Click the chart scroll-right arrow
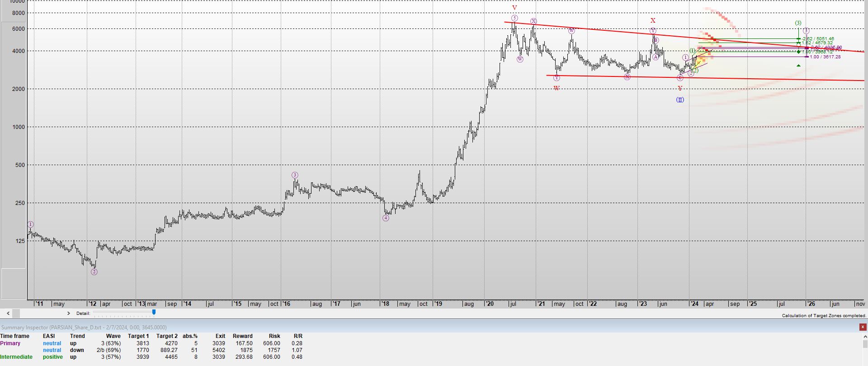The image size is (868, 366). coord(68,313)
